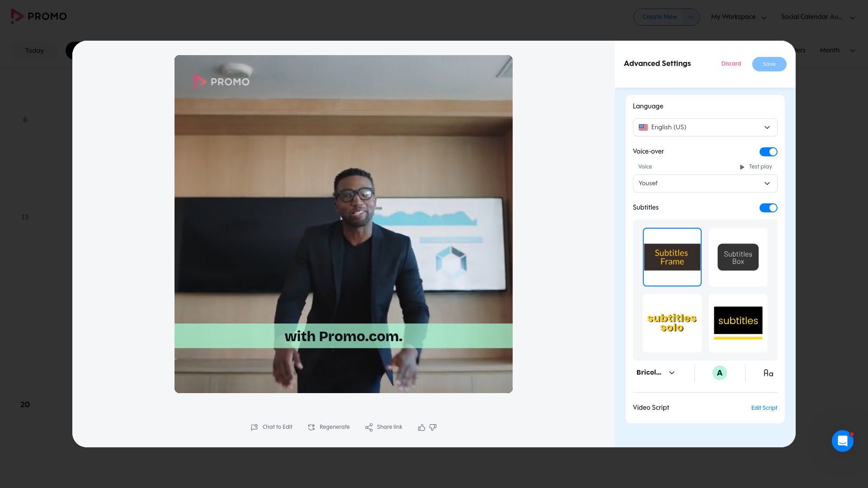Click the Discard link
This screenshot has height=488, width=868.
tap(731, 64)
